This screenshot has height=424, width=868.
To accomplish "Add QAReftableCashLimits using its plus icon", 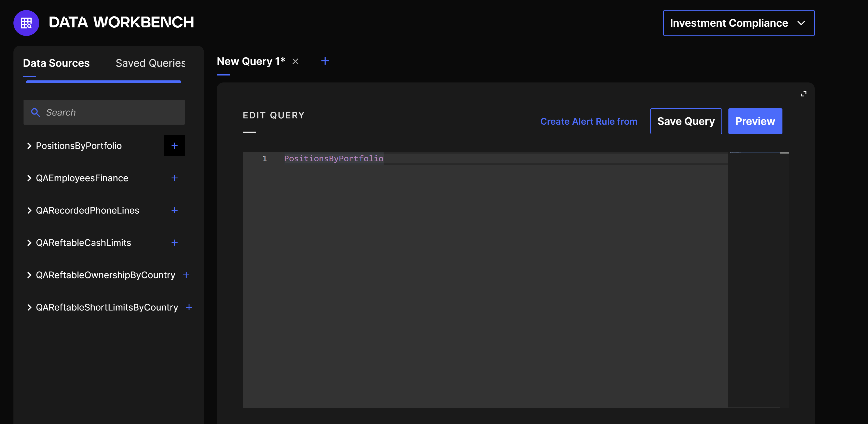I will coord(174,243).
